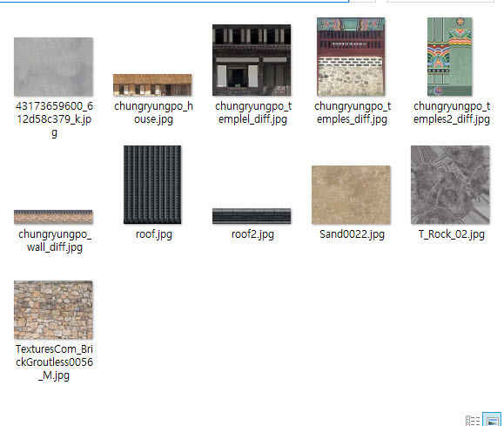Switch to large thumbnails view
The width and height of the screenshot is (504, 426).
[x=492, y=420]
